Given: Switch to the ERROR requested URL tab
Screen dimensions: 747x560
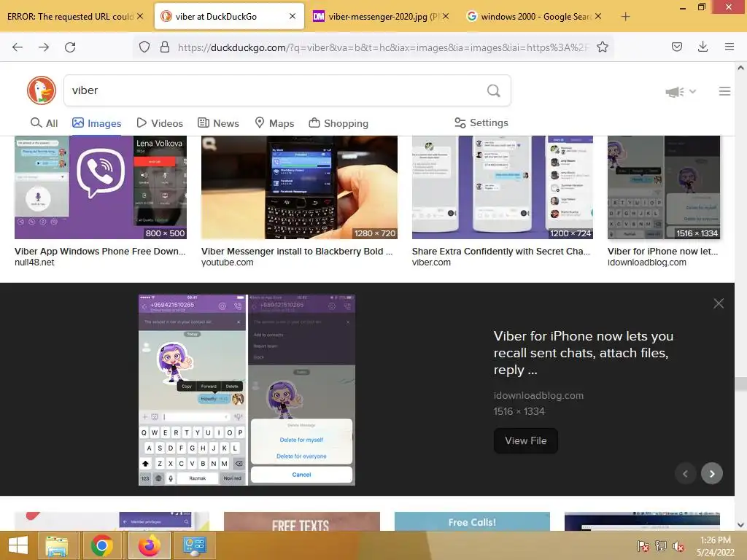Looking at the screenshot, I should 69,17.
